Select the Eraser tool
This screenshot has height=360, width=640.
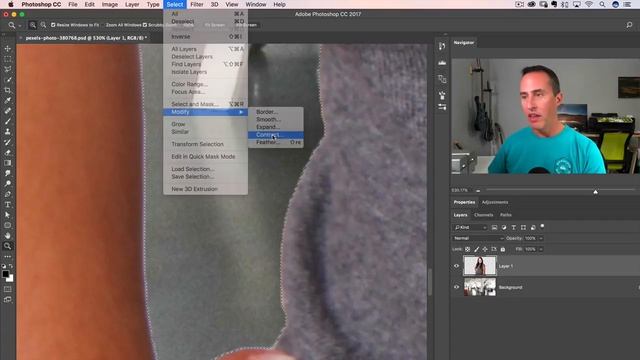click(x=8, y=153)
